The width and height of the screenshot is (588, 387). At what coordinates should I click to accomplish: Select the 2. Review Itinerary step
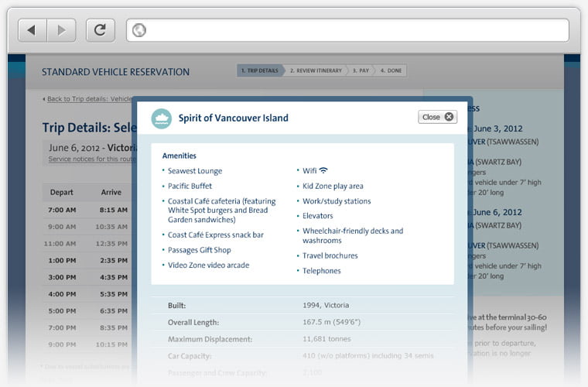coord(316,70)
